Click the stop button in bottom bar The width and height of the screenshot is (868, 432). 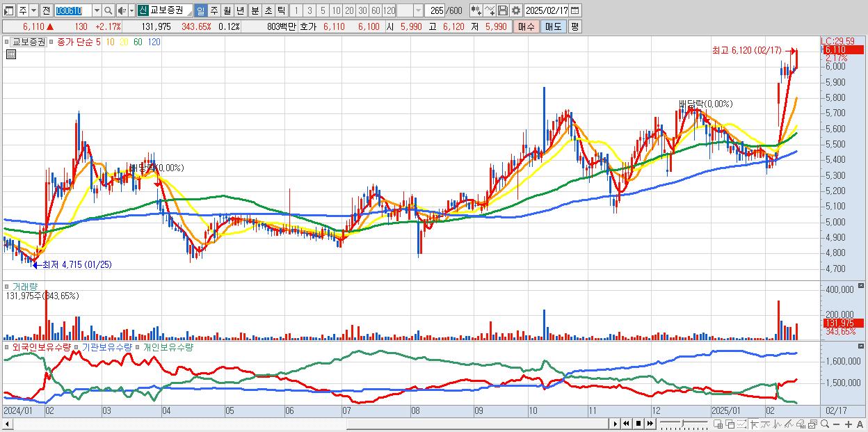(x=638, y=424)
